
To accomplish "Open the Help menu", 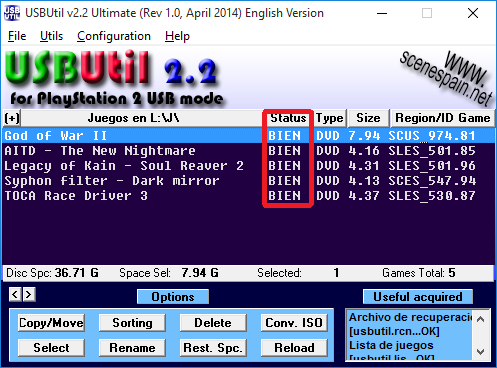I will (x=177, y=36).
